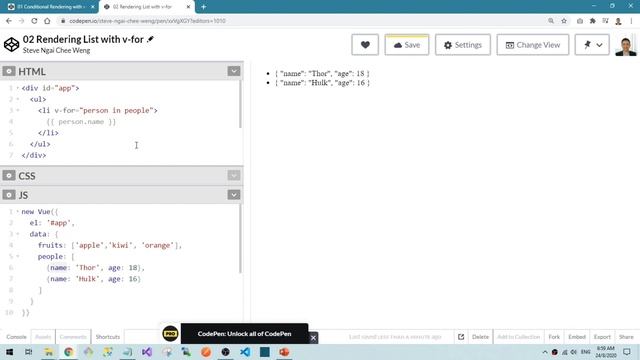Viewport: 640px width, 360px height.
Task: Open HTML editor settings gear
Action: point(9,71)
